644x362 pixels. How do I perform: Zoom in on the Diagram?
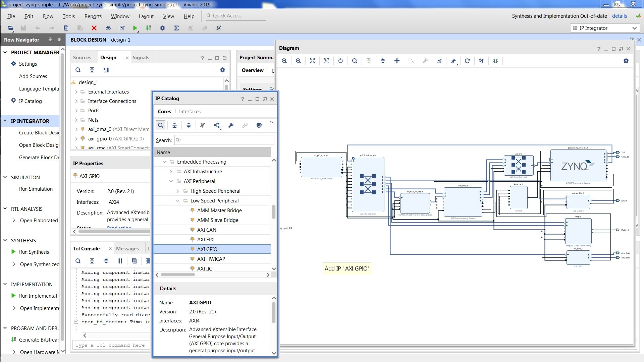click(284, 61)
